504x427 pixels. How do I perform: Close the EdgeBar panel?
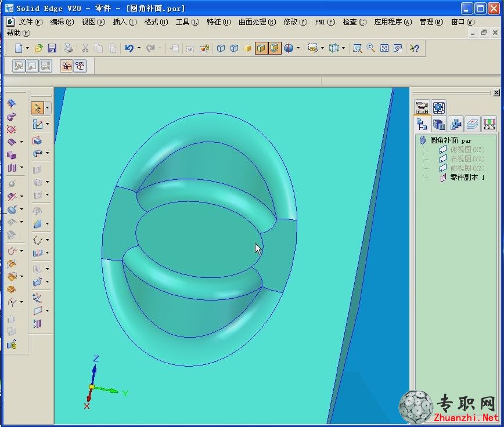(x=496, y=93)
